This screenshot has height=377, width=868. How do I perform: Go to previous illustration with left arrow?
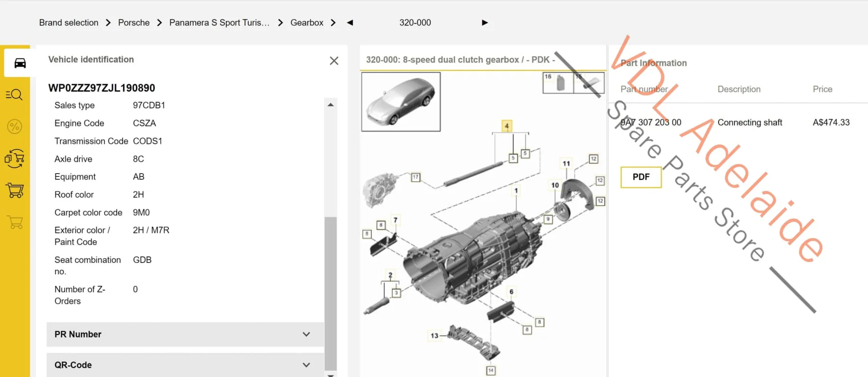(350, 23)
